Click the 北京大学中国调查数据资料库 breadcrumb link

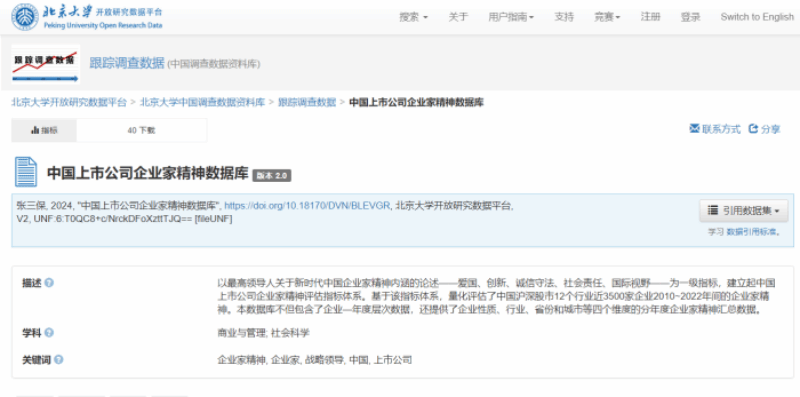(203, 102)
